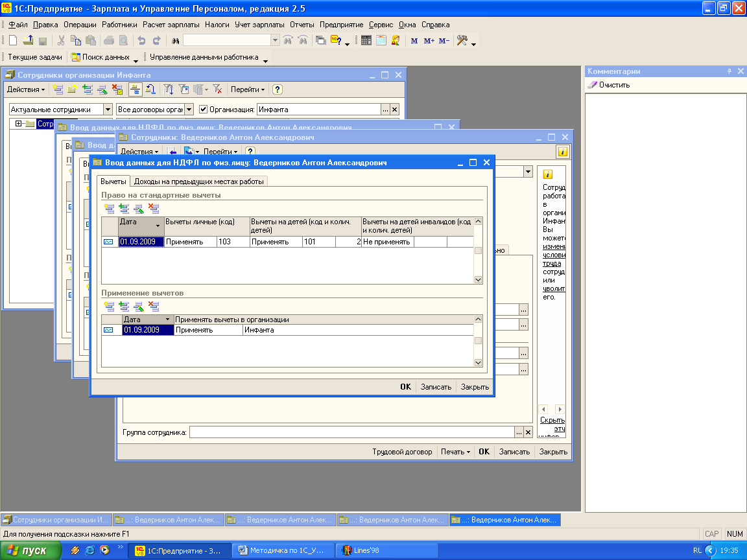Click Записать in the НДФЛ data dialog
This screenshot has width=747, height=560.
pos(436,387)
